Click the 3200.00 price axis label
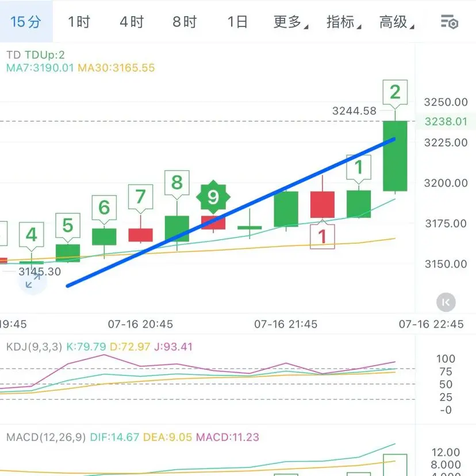Viewport: 476px width, 476px height. tap(446, 183)
